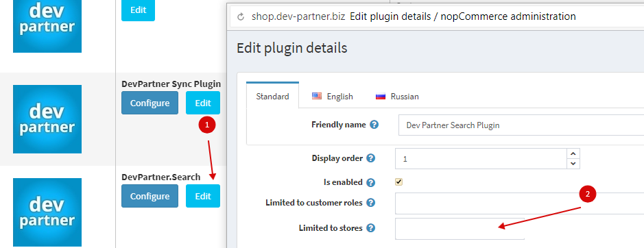The width and height of the screenshot is (644, 248).
Task: Select the DevPartner.Search name text
Action: click(x=161, y=177)
